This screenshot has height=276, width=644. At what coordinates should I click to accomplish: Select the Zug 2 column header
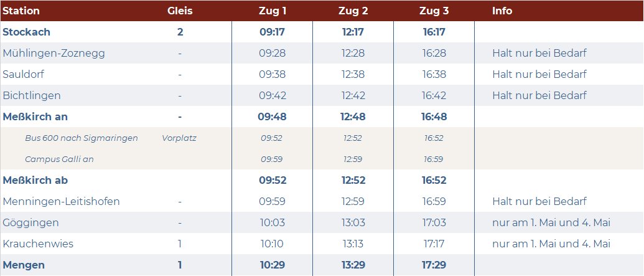tap(353, 11)
